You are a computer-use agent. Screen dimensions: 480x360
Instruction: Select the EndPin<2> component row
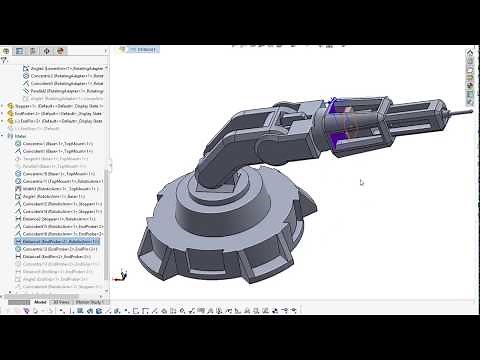click(x=55, y=121)
